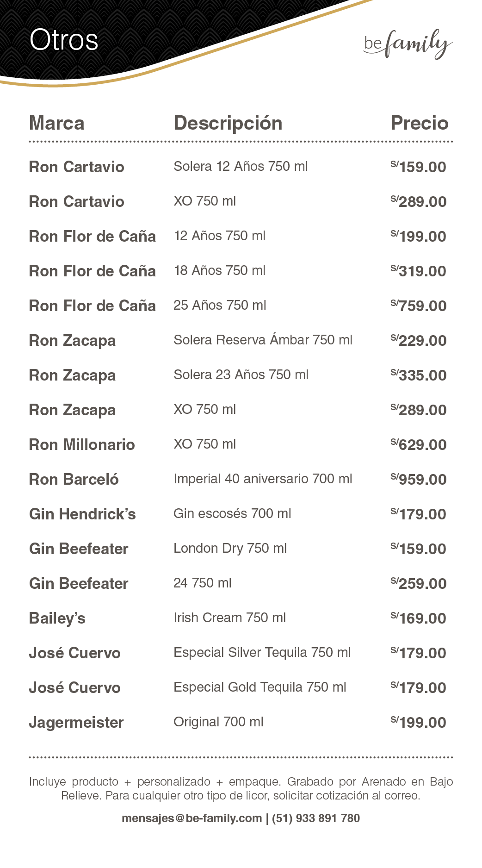The height and width of the screenshot is (868, 482).
Task: Select the Marca column header
Action: 56,123
